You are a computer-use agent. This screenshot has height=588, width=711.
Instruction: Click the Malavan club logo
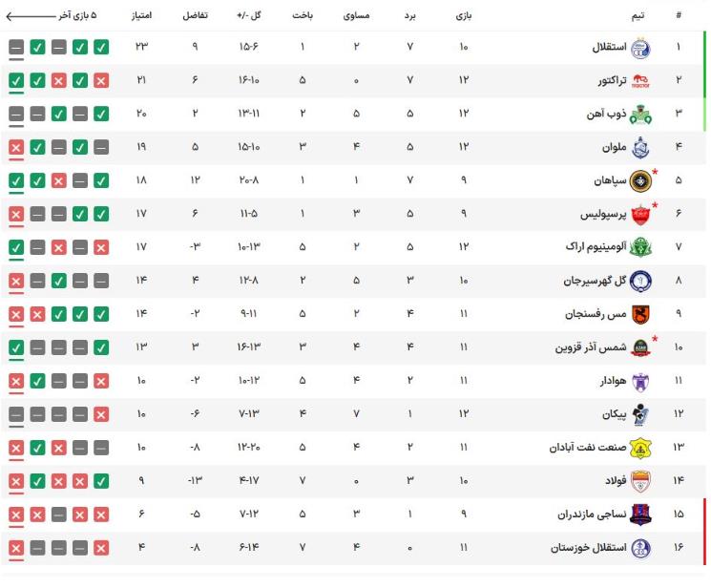[x=640, y=147]
